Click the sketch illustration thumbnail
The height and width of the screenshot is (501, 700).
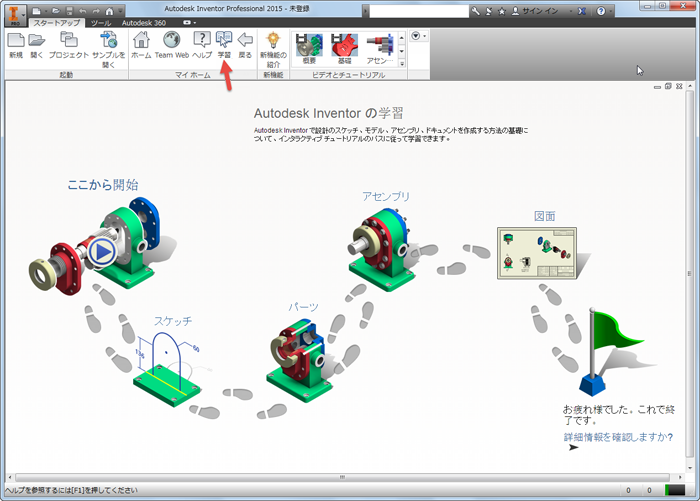[x=167, y=369]
